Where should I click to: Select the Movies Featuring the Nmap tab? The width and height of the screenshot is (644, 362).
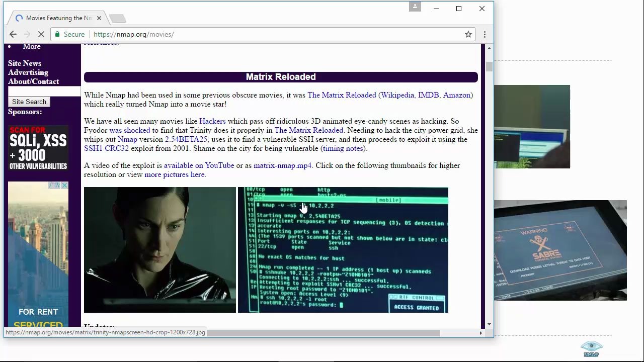tap(58, 18)
